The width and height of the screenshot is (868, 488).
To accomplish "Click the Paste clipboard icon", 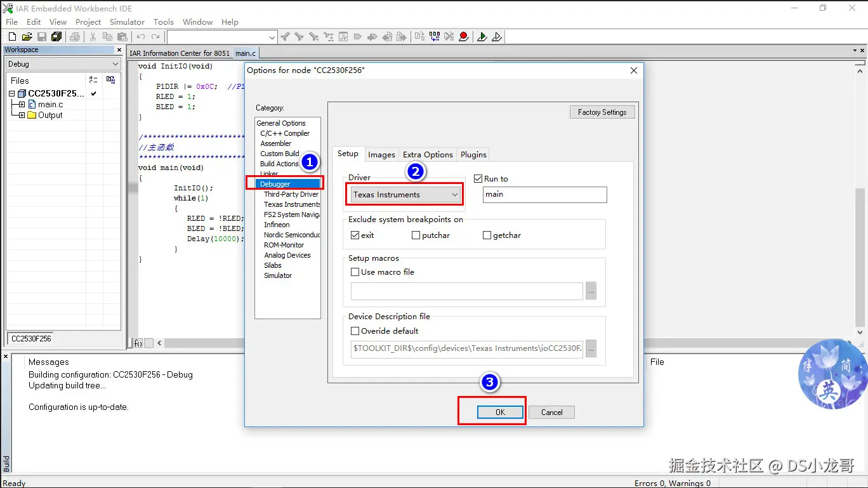I will (x=122, y=37).
